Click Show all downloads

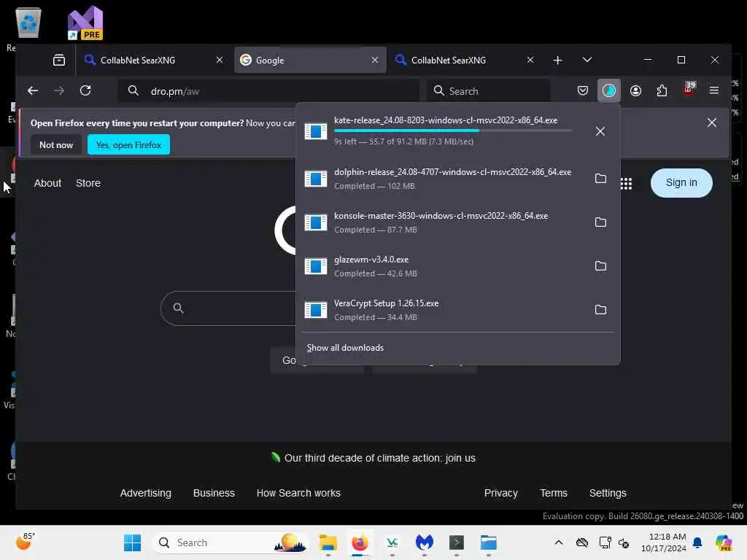345,348
